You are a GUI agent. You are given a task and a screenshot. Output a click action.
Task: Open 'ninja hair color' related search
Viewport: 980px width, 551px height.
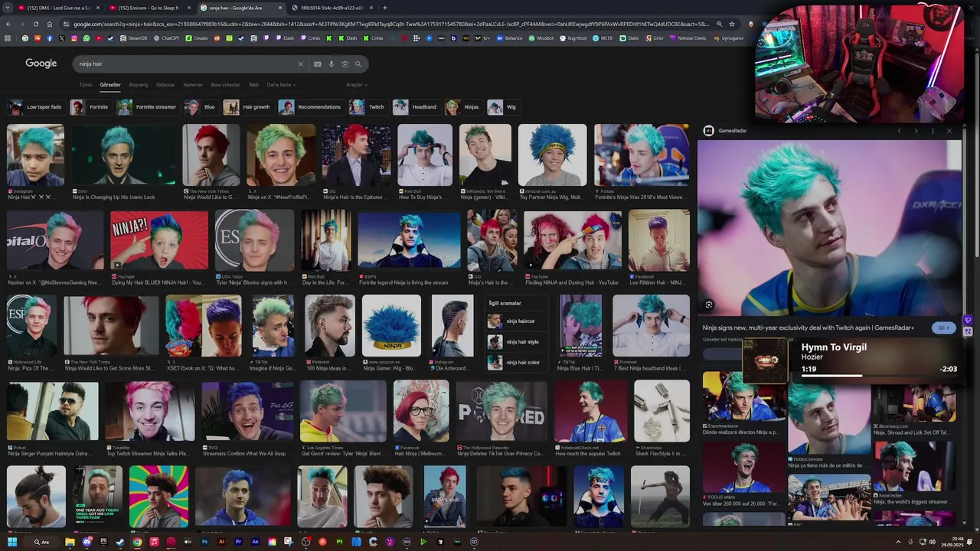pos(517,362)
